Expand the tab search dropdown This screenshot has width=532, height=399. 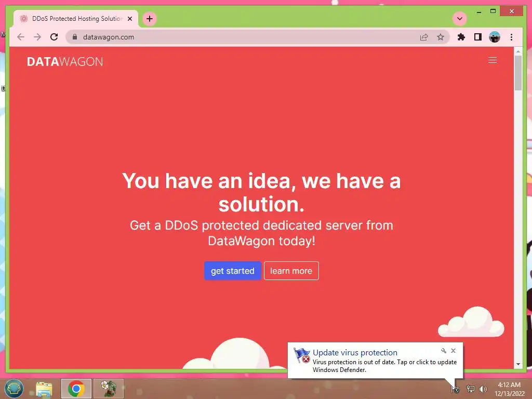click(x=460, y=19)
